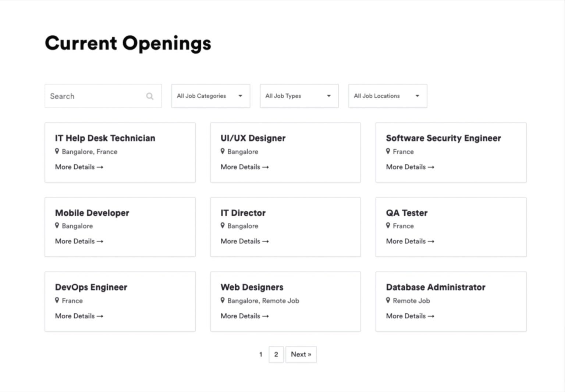Click the location pin on Mobile Developer card
Viewport: 565px width, 392px height.
coord(57,226)
